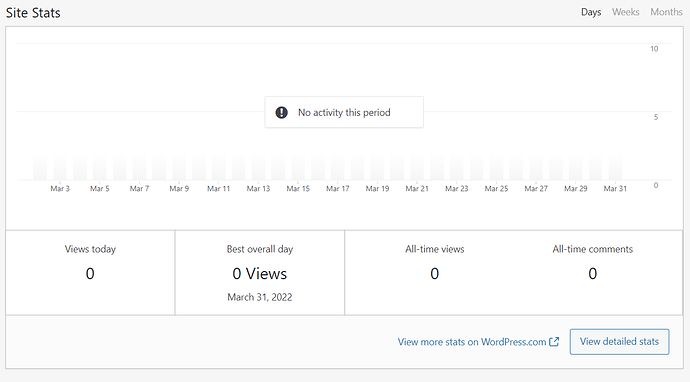Click the Mar 27 axis label
The width and height of the screenshot is (690, 382).
tap(536, 188)
